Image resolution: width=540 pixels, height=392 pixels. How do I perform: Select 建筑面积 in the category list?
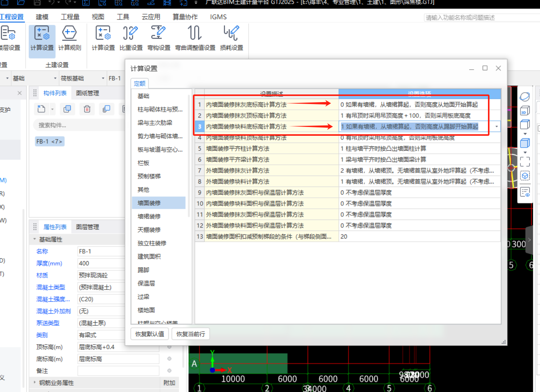(149, 257)
